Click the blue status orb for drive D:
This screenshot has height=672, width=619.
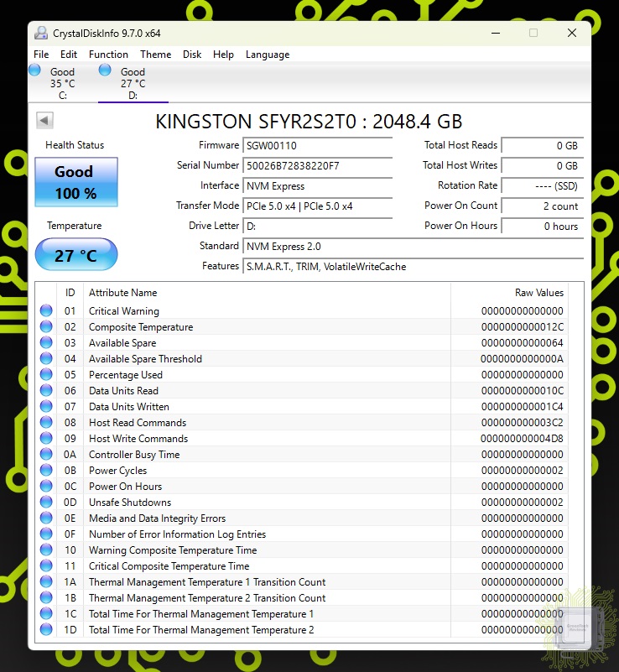click(x=105, y=70)
